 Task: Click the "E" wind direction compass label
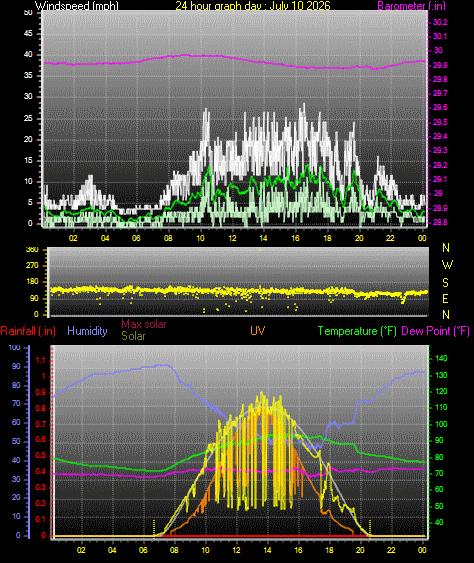[x=445, y=299]
